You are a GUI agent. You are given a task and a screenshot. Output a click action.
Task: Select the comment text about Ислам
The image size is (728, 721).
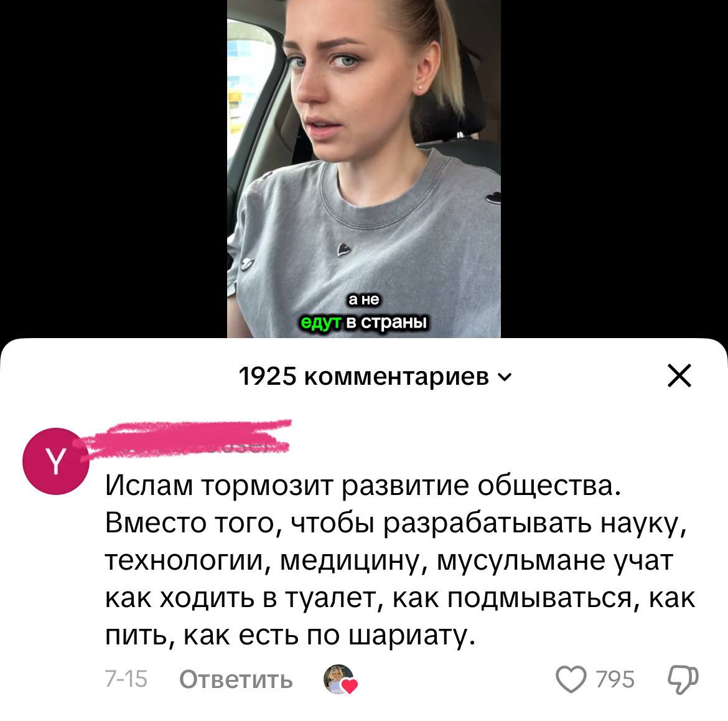coord(399,561)
